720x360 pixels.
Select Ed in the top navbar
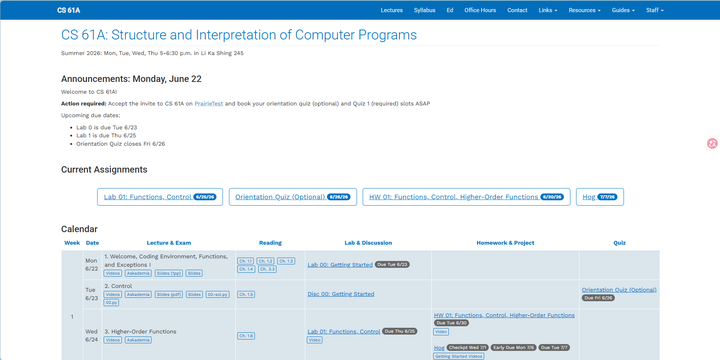pyautogui.click(x=450, y=10)
